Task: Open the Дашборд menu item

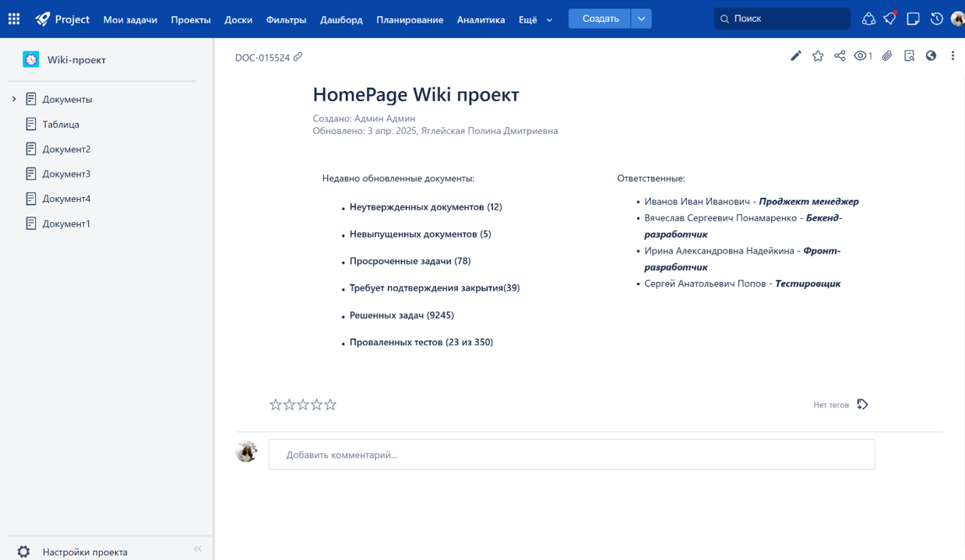Action: pos(341,19)
